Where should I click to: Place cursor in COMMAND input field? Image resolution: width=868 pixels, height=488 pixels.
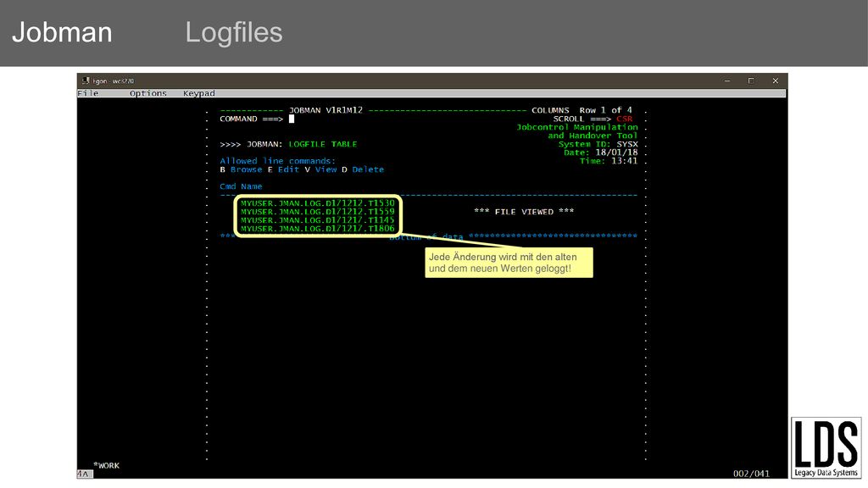292,119
